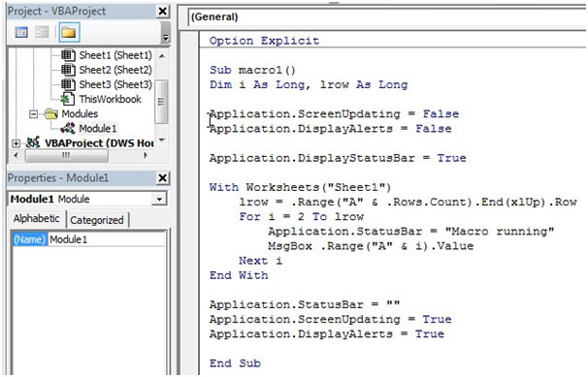Screen dimensions: 588x377
Task: Click the project tree vertical scrollbar thumb
Action: coord(161,102)
